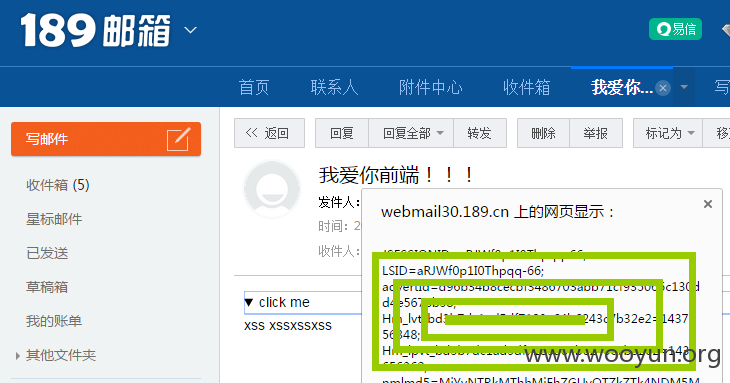This screenshot has height=383, width=730.
Task: Toggle the click me disclosure triangle
Action: (x=249, y=302)
